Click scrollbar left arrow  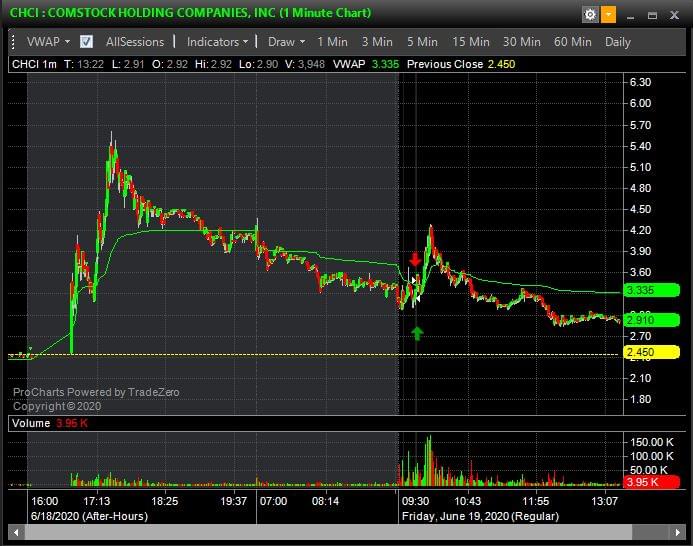(16, 532)
